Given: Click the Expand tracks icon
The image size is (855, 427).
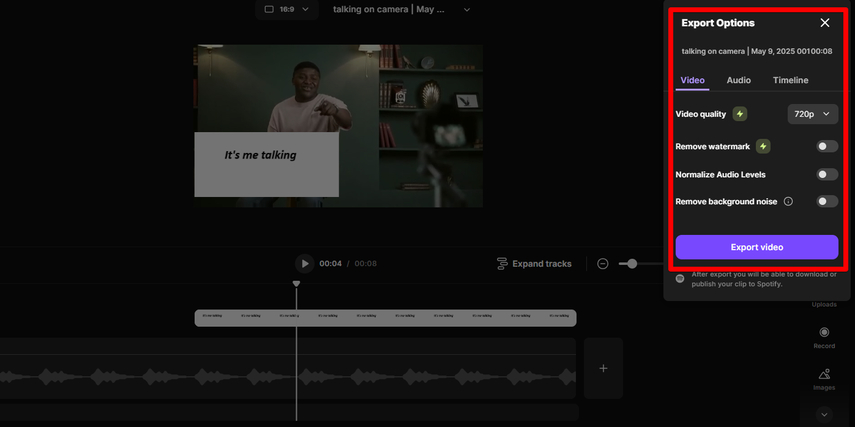Looking at the screenshot, I should coord(502,264).
